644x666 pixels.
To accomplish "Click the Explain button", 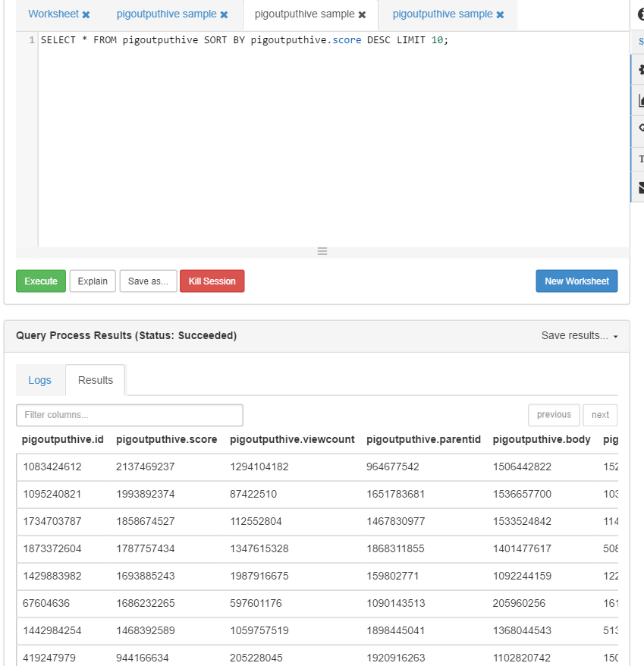I will pos(93,281).
